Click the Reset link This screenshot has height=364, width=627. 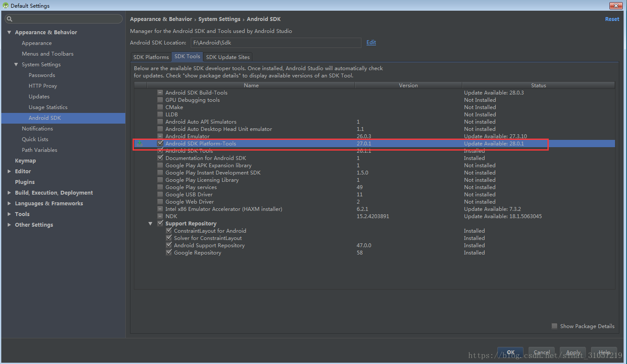point(612,19)
